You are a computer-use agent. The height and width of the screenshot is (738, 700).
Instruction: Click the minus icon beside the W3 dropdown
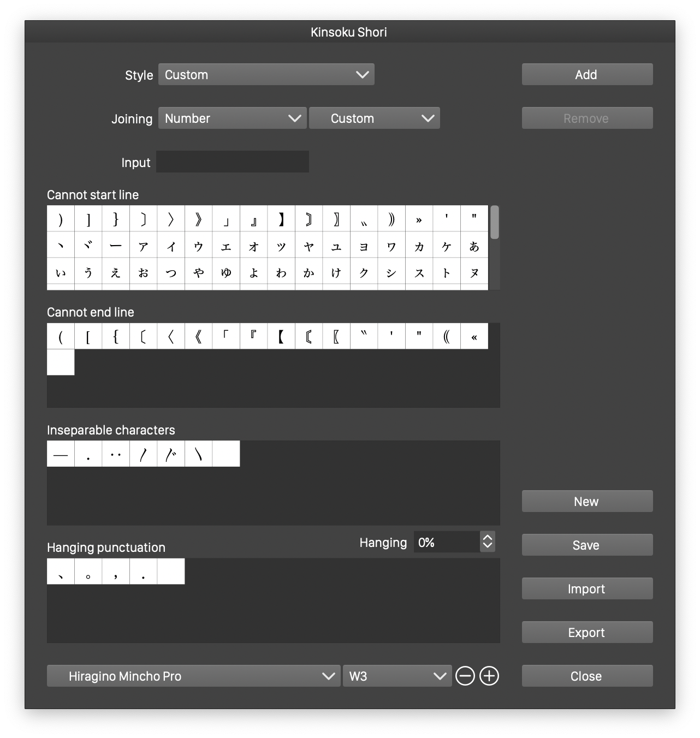(x=465, y=676)
